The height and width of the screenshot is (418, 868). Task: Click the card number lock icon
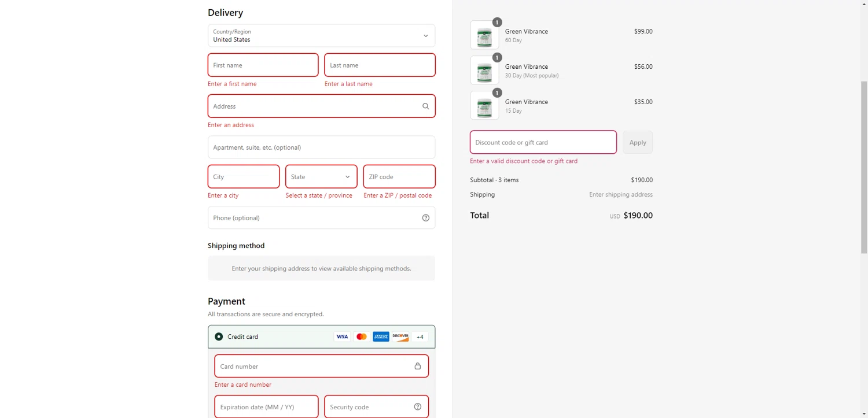pos(418,366)
